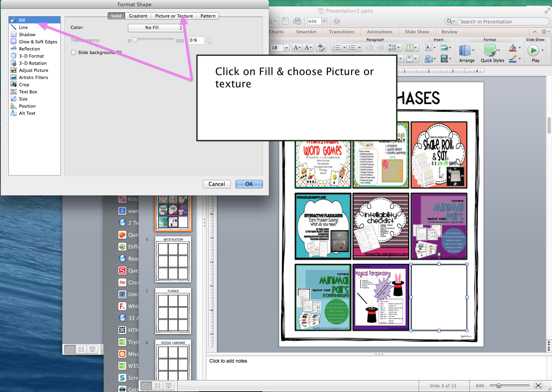552x392 pixels.
Task: Open Alt Text settings
Action: [35, 113]
